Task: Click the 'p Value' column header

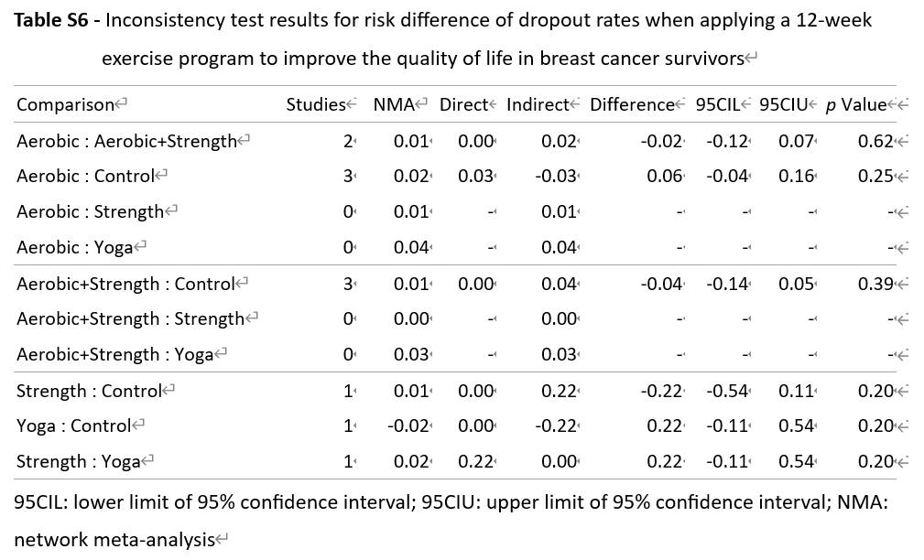Action: [x=856, y=104]
